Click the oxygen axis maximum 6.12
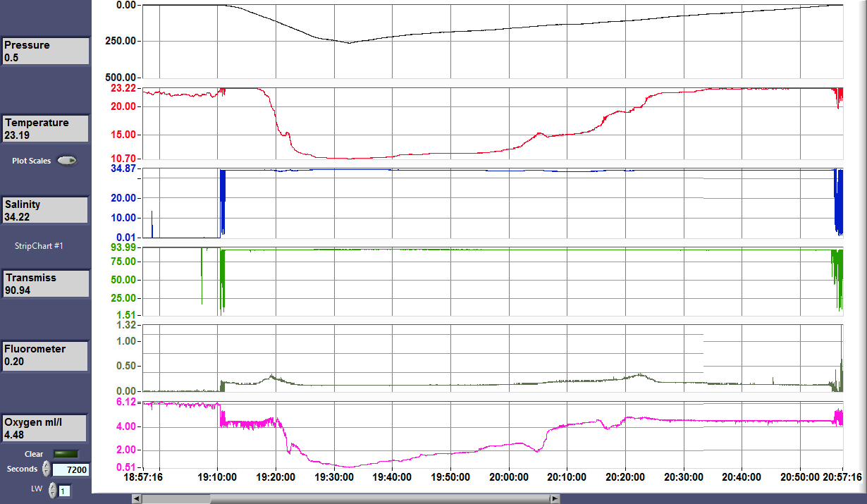This screenshot has width=867, height=504. (125, 402)
